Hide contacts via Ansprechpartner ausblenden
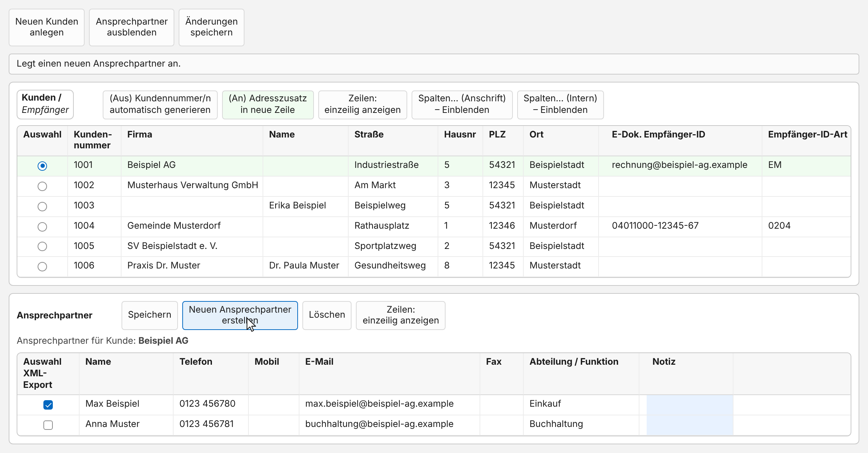Screen dimensions: 868x453 click(x=132, y=27)
